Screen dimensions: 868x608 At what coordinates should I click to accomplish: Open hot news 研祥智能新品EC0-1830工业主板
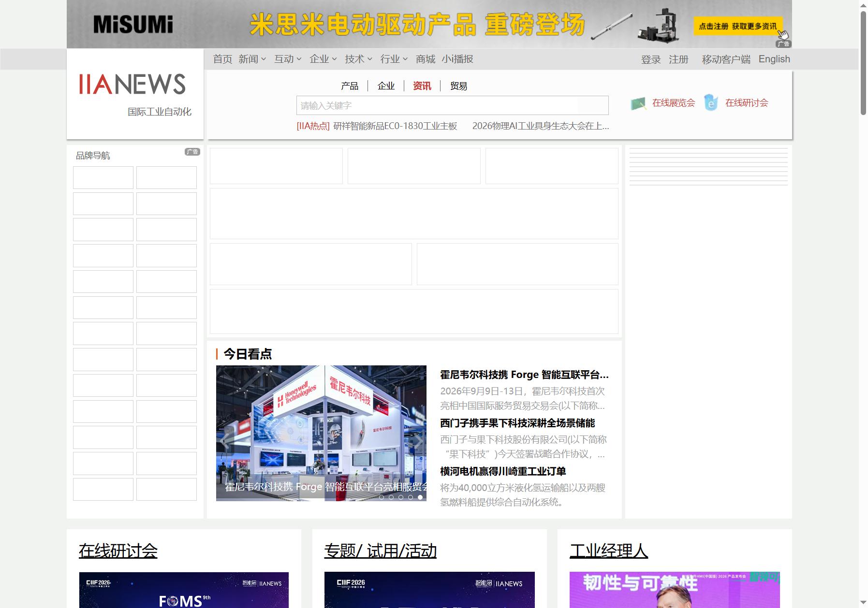[x=395, y=126]
